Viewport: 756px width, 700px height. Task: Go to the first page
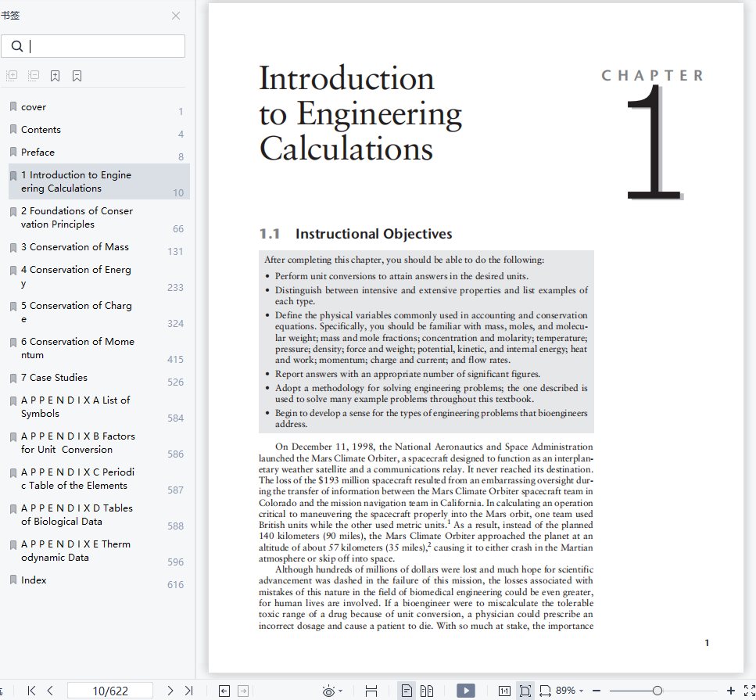[31, 691]
